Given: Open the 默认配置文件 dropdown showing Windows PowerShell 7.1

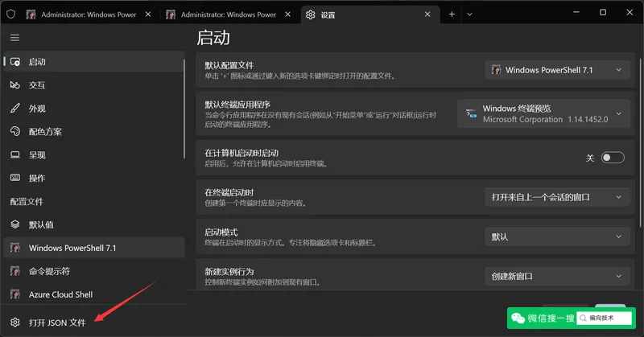Looking at the screenshot, I should pyautogui.click(x=557, y=70).
